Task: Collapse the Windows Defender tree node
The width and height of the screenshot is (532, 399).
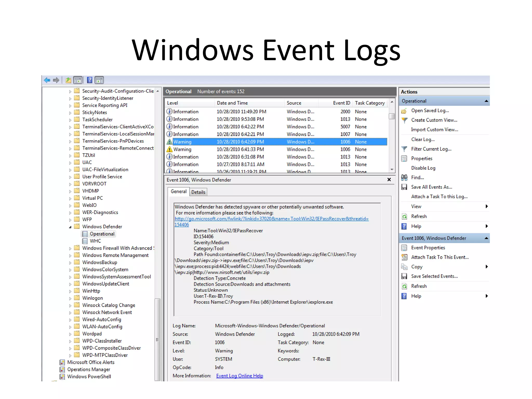Action: (70, 227)
